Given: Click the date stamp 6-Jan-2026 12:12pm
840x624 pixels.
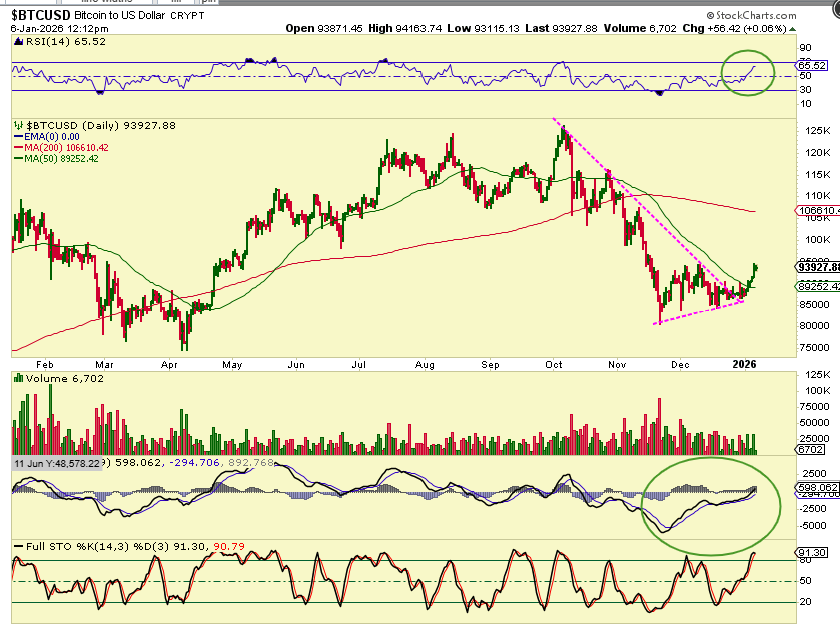Looking at the screenshot, I should tap(59, 28).
